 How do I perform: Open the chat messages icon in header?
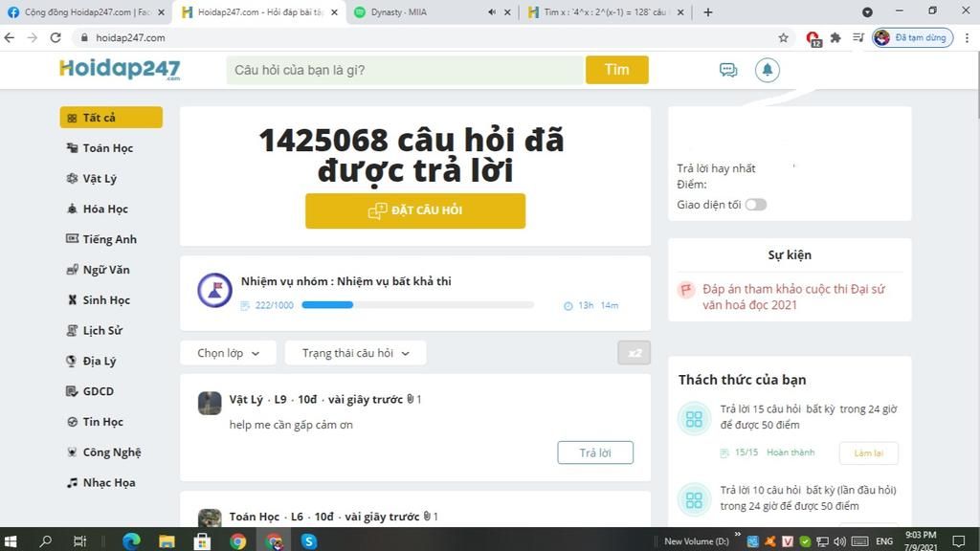pos(728,70)
